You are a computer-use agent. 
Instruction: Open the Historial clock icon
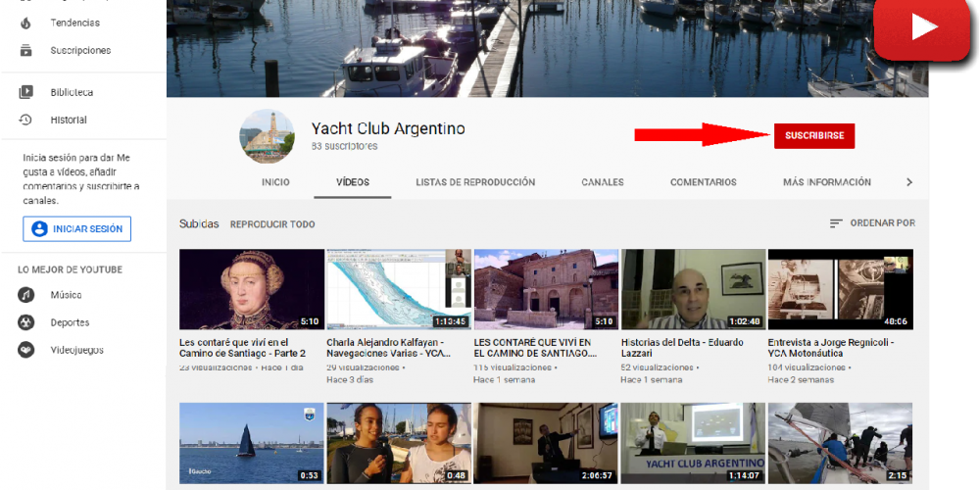(x=26, y=120)
